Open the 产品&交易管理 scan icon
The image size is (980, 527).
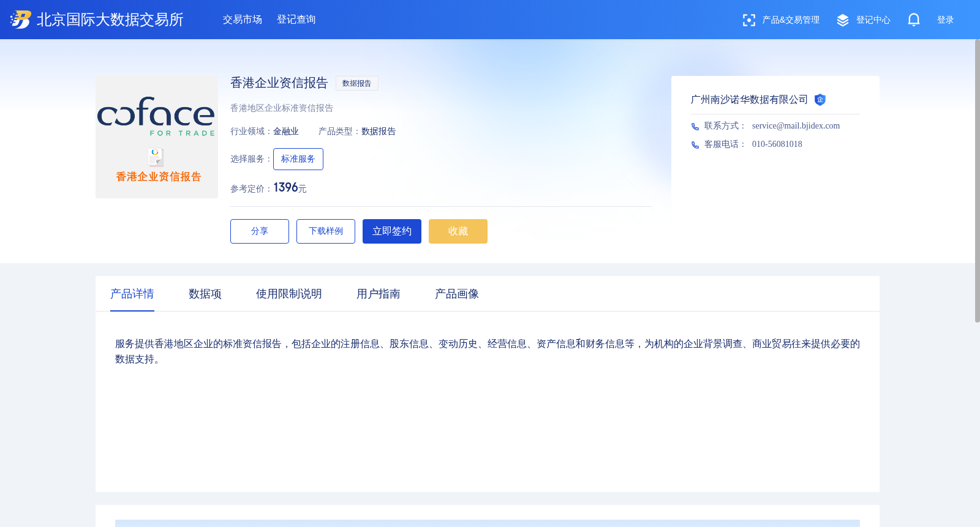[748, 20]
